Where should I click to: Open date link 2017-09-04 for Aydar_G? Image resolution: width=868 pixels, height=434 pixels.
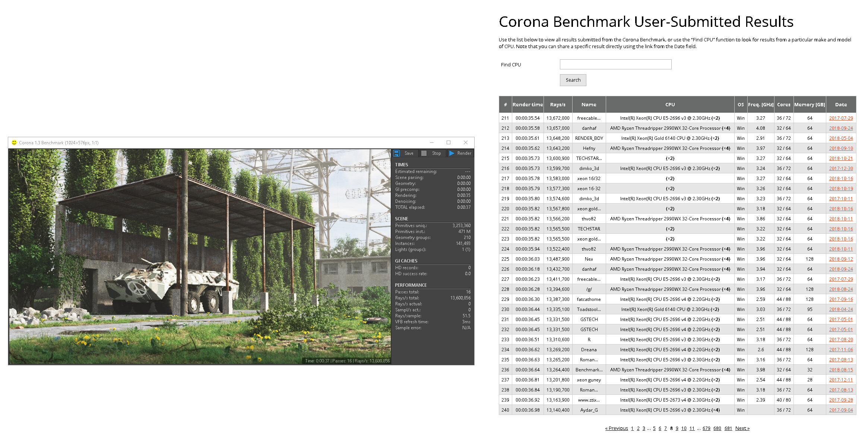[841, 410]
